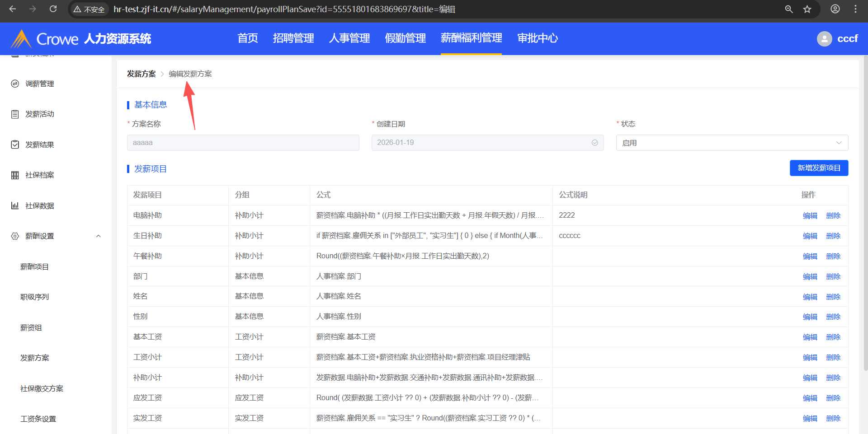The height and width of the screenshot is (434, 868).
Task: Open the 状态 dropdown showing 启用
Action: [731, 143]
